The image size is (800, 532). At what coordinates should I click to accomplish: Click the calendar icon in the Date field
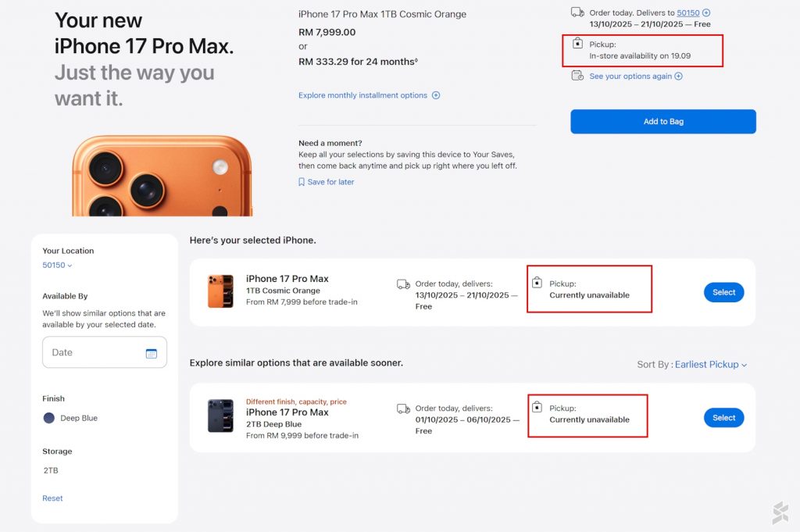152,353
